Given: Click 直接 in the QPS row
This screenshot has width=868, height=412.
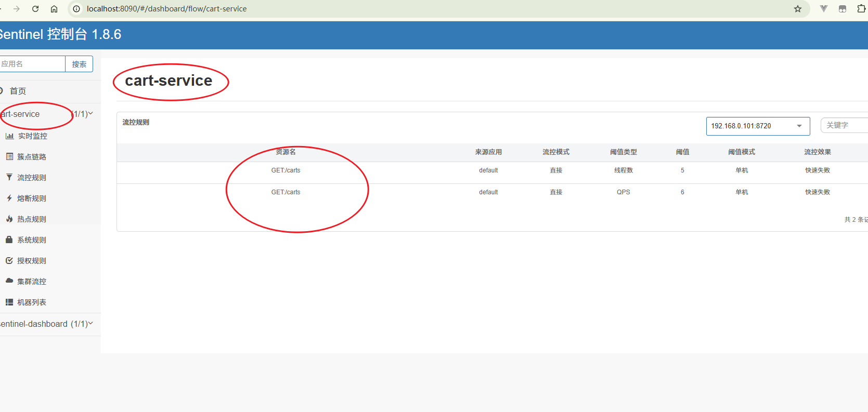Looking at the screenshot, I should [556, 192].
